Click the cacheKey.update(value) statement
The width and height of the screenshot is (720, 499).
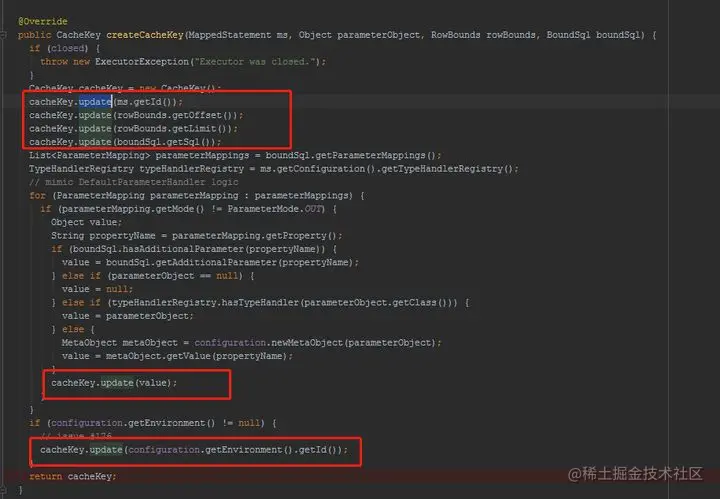(114, 382)
